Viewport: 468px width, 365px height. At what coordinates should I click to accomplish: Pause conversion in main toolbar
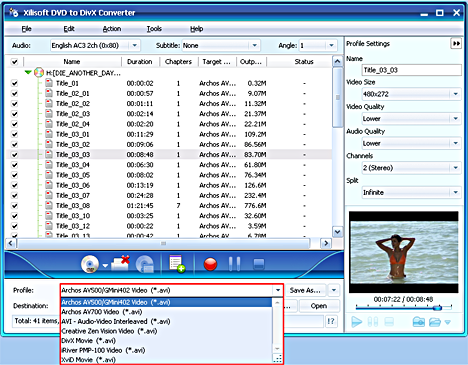point(234,264)
